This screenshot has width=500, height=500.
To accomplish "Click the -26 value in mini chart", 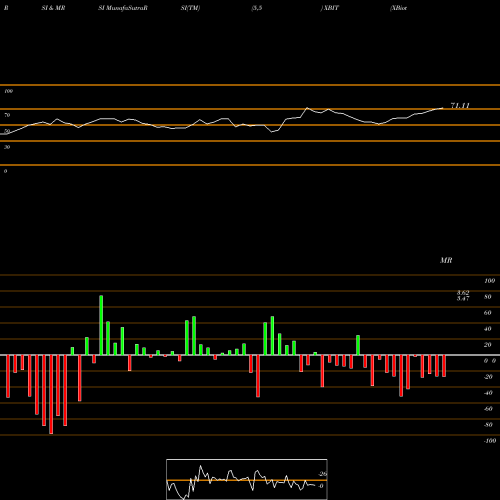I will [x=322, y=474].
